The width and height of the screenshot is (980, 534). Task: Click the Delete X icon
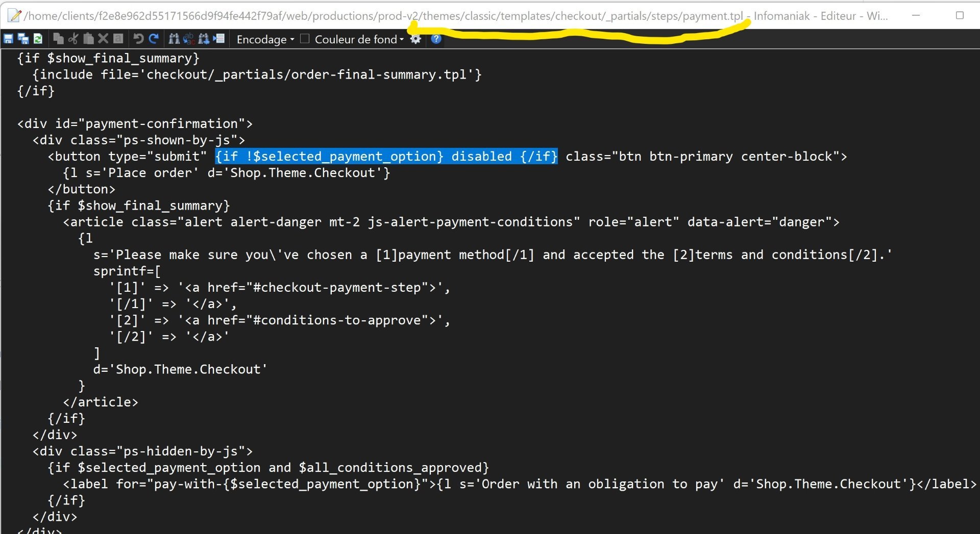[103, 39]
